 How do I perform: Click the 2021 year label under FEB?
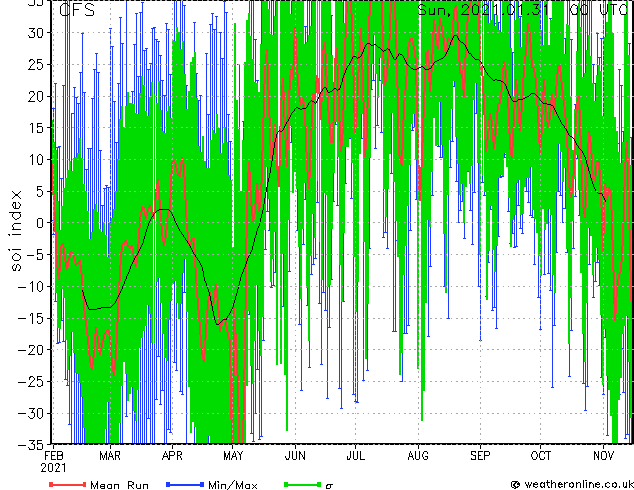tap(53, 468)
